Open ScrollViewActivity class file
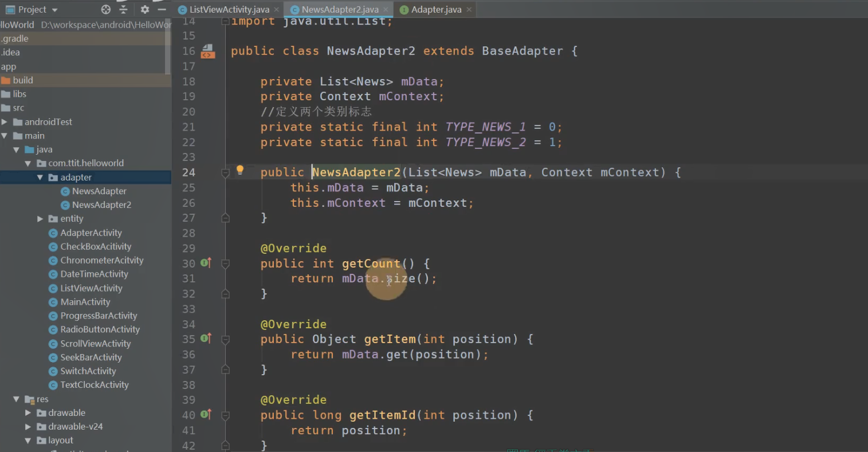 click(x=96, y=344)
